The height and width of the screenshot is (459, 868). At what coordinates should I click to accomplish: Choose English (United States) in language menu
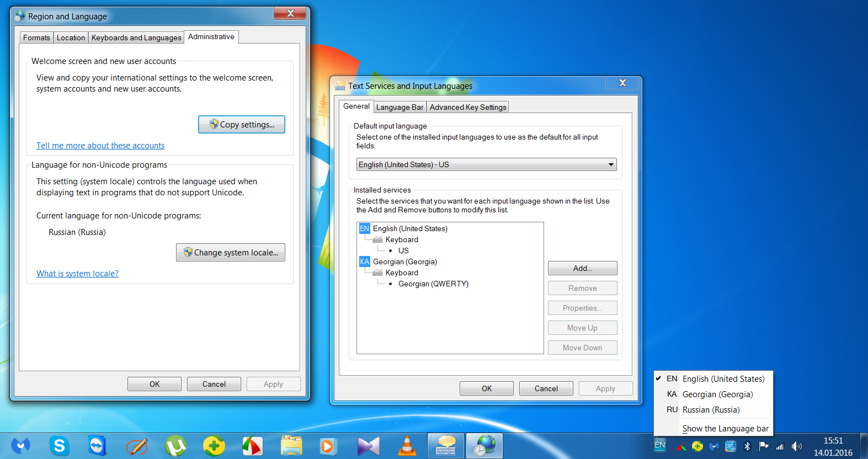(x=713, y=378)
